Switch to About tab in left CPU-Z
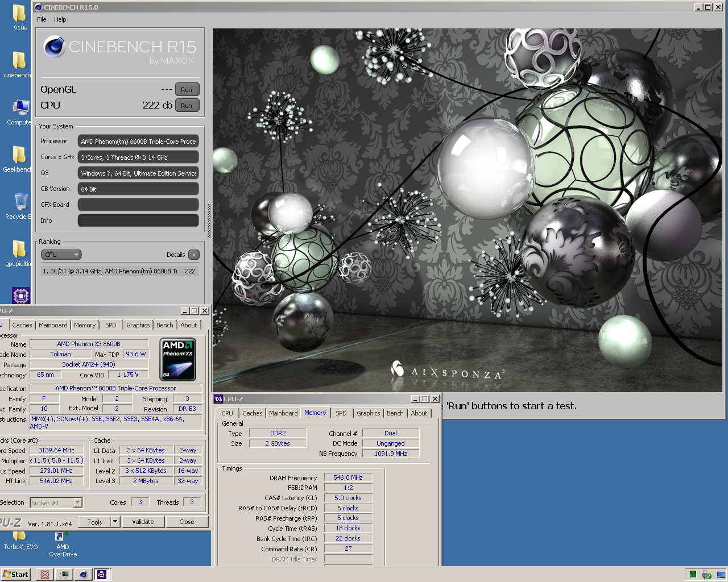Image resolution: width=728 pixels, height=582 pixels. click(x=189, y=325)
